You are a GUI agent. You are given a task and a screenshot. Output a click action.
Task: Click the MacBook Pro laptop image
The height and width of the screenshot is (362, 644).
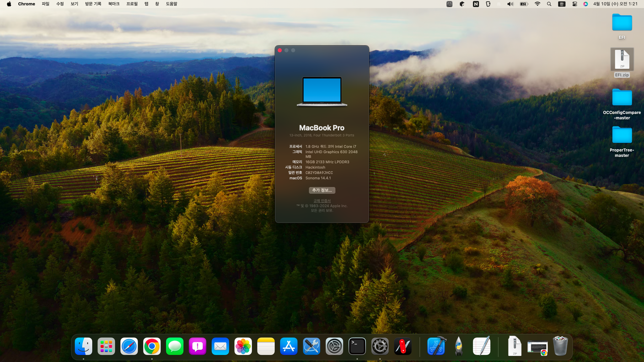pyautogui.click(x=322, y=92)
